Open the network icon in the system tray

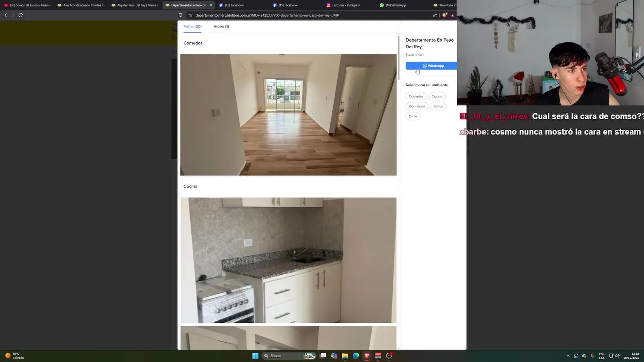pyautogui.click(x=611, y=356)
